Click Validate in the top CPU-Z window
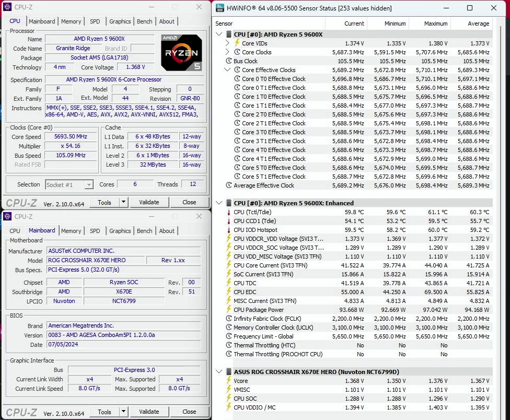510x420 pixels. (x=149, y=202)
